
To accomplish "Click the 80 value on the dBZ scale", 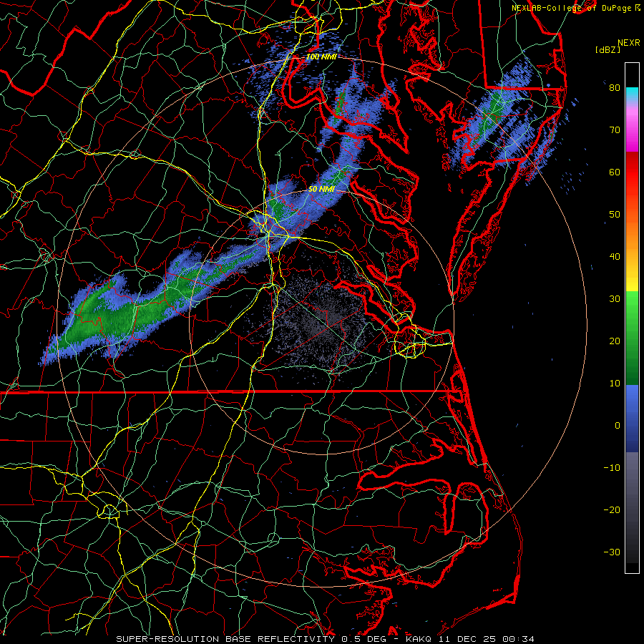I will pyautogui.click(x=615, y=88).
